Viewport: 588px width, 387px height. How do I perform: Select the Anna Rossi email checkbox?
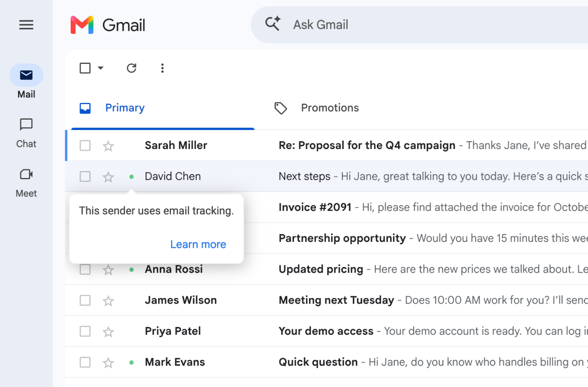tap(85, 270)
